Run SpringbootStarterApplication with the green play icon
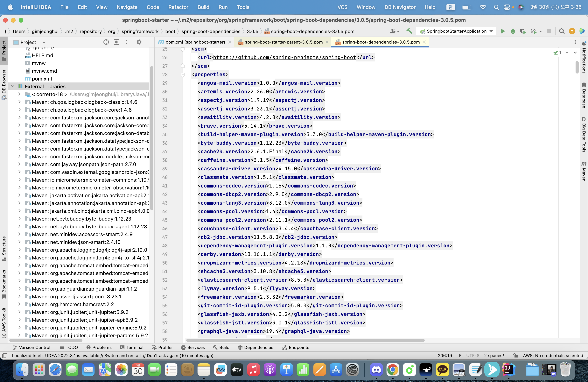Image resolution: width=588 pixels, height=382 pixels. (x=503, y=31)
